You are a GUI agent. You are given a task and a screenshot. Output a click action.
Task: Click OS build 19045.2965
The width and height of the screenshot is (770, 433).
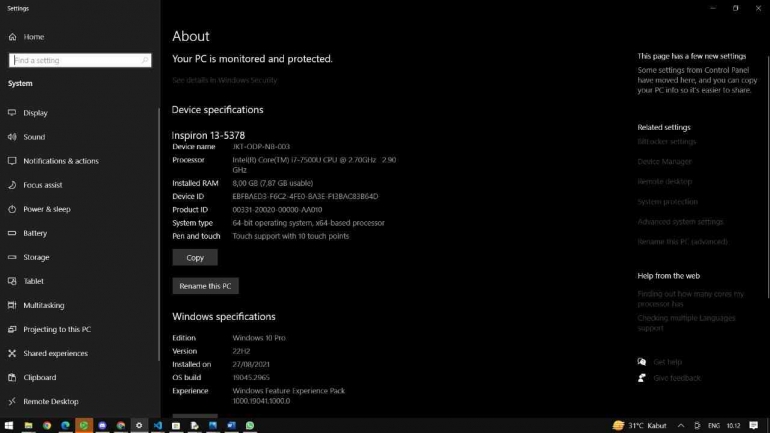click(x=251, y=378)
